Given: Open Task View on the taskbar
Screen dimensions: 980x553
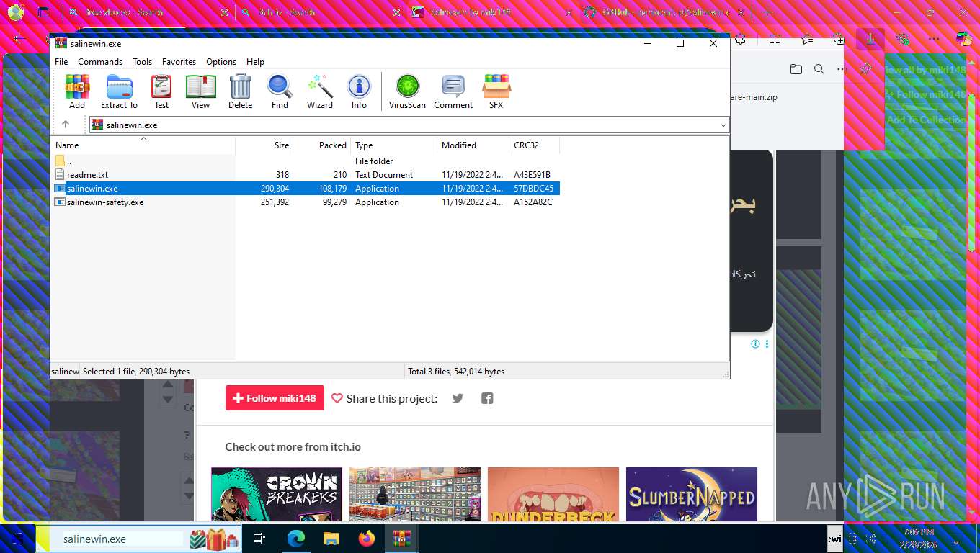Looking at the screenshot, I should (x=259, y=539).
